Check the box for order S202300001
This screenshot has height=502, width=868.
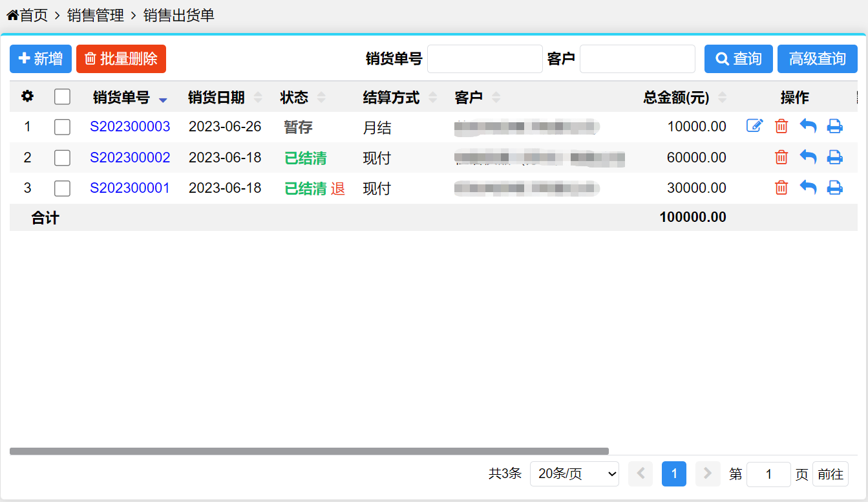pyautogui.click(x=62, y=188)
